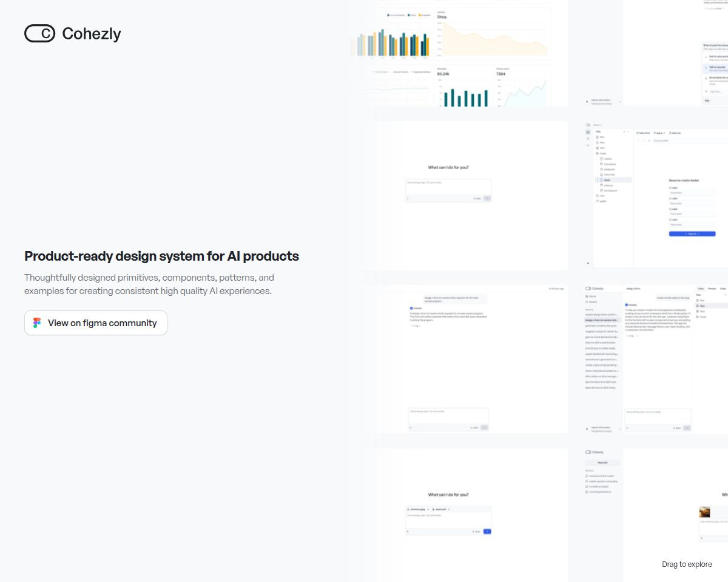
Task: Select the Latency 19ms area chart card
Action: point(493,35)
